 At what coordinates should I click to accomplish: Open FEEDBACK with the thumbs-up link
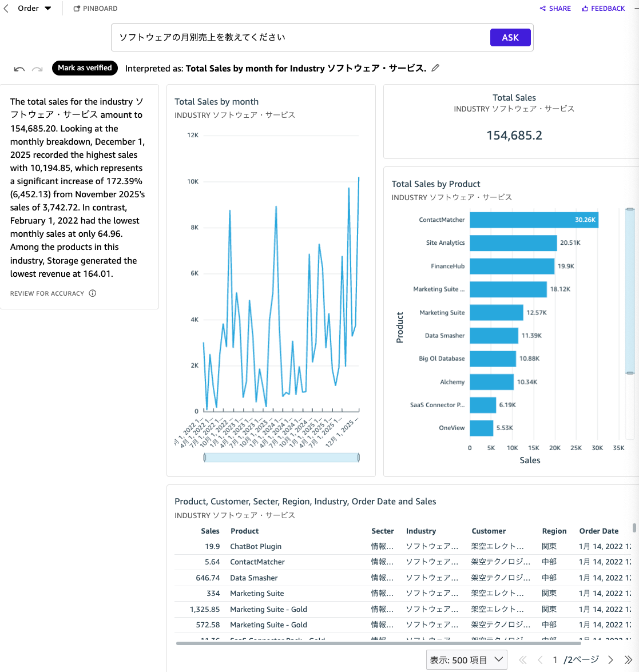pyautogui.click(x=603, y=8)
